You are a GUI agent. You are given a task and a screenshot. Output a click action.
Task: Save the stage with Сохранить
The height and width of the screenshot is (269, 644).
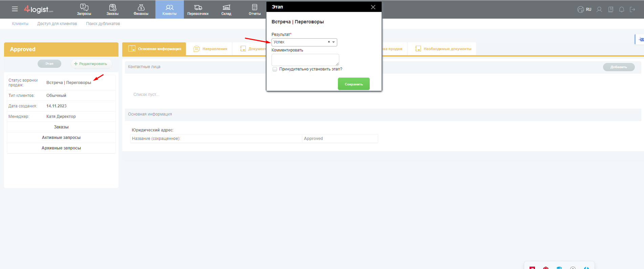pyautogui.click(x=353, y=84)
